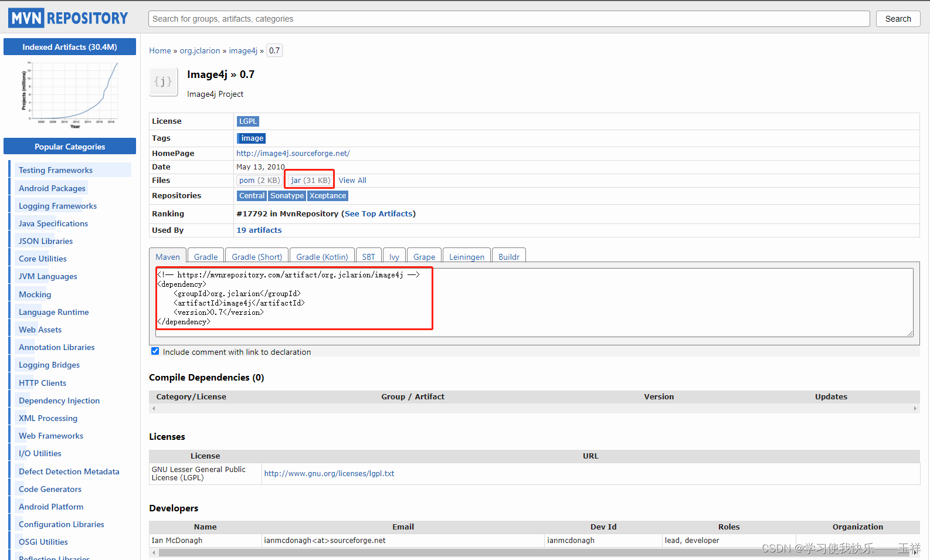Click the Popular Categories header
The image size is (930, 560).
(x=70, y=147)
